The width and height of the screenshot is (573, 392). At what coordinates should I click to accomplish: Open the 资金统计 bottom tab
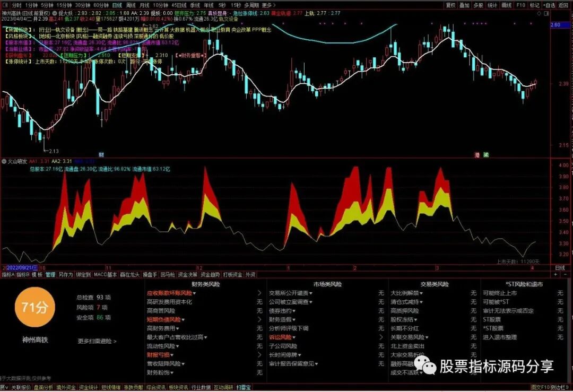point(89,387)
